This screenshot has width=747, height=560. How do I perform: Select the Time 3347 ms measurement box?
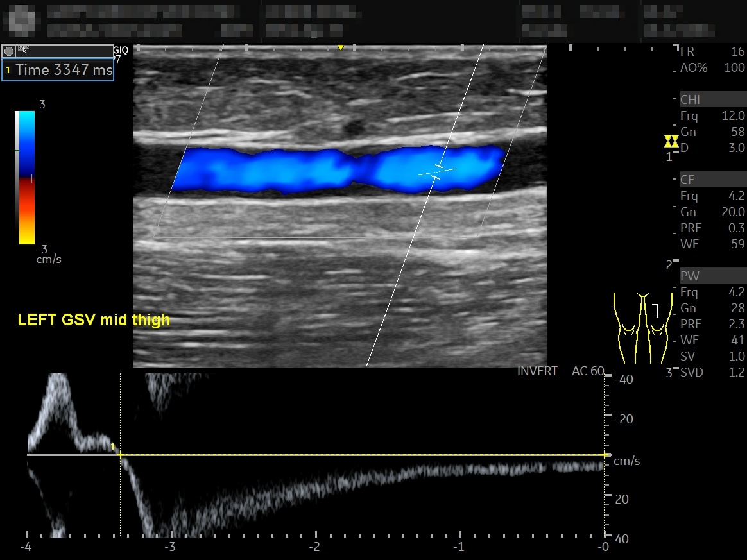[x=58, y=70]
